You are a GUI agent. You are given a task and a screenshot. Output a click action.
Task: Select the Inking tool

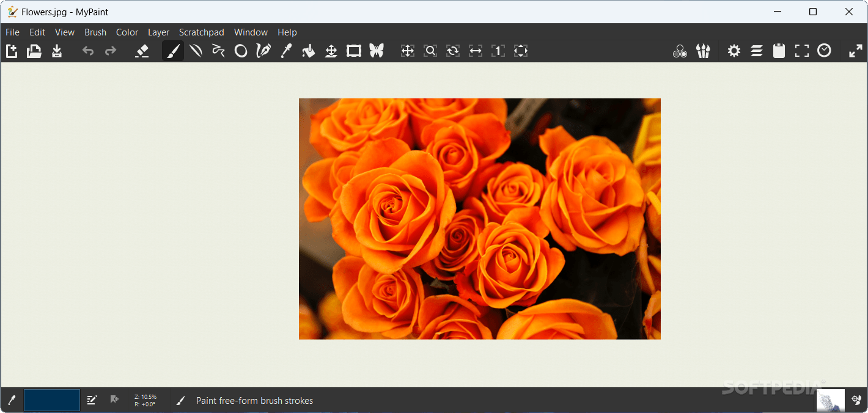(263, 51)
